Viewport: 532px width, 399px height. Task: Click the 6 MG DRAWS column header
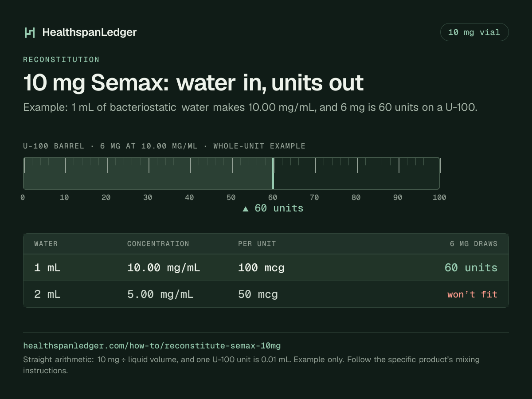(473, 244)
